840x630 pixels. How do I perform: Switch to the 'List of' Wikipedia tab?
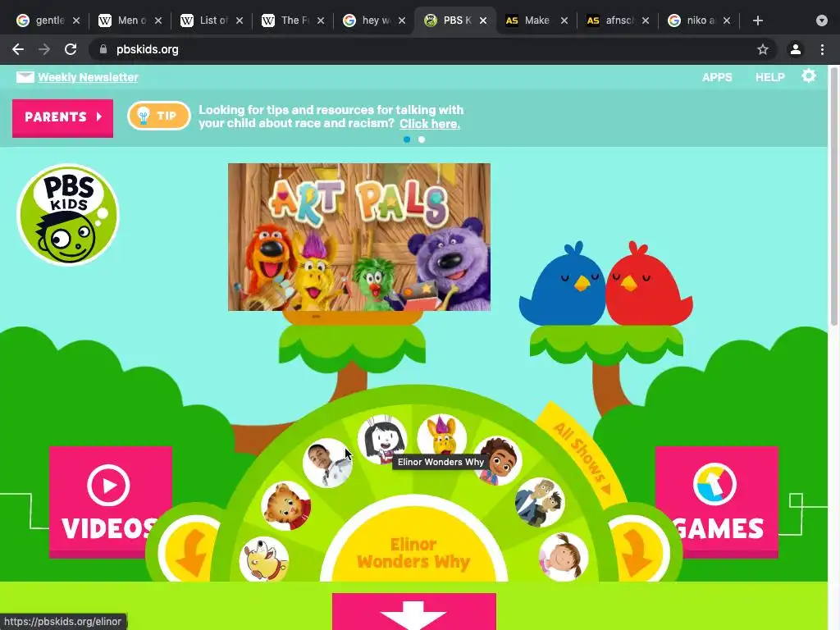point(212,21)
